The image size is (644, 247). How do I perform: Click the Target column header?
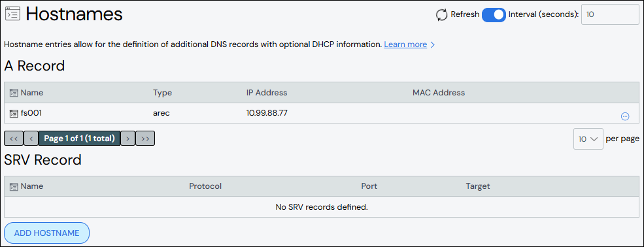point(478,186)
